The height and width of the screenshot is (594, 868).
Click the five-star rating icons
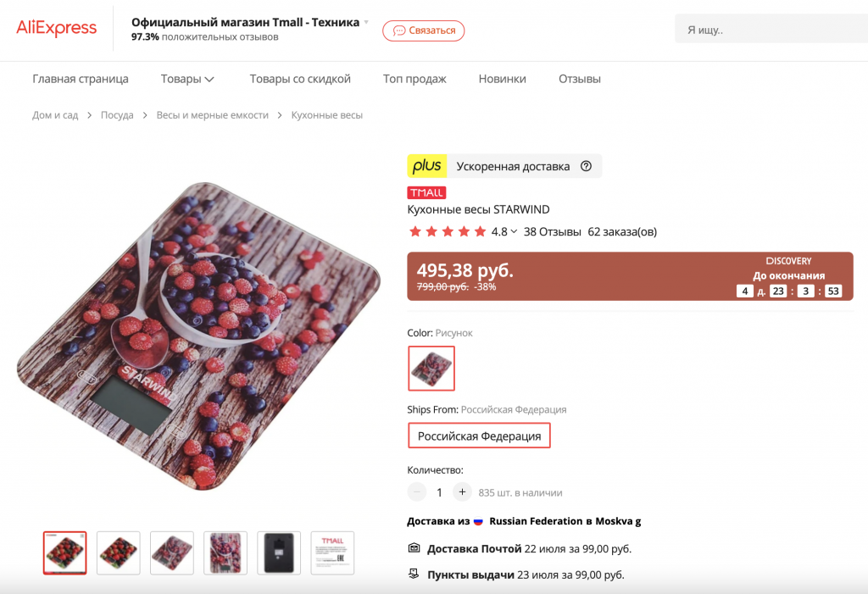tap(447, 231)
